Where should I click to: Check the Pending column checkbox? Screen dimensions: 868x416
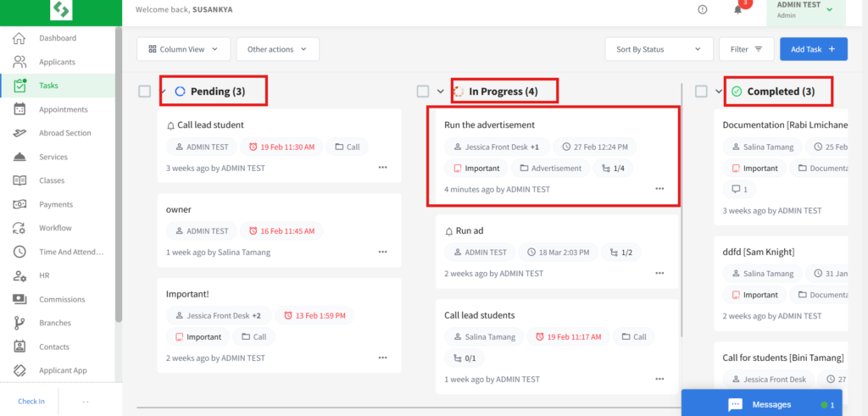(x=145, y=92)
